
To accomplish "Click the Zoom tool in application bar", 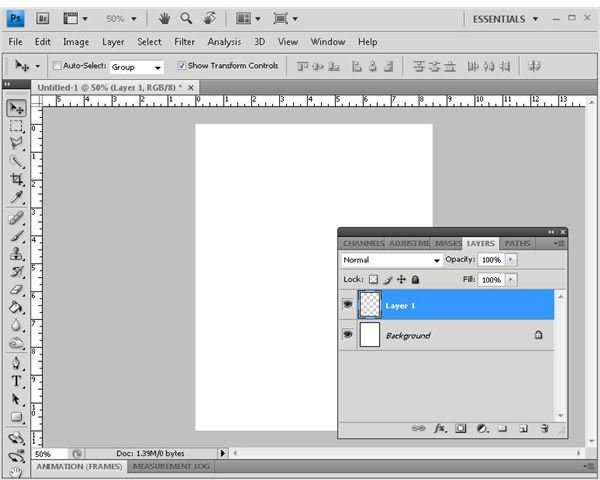I will pos(186,18).
